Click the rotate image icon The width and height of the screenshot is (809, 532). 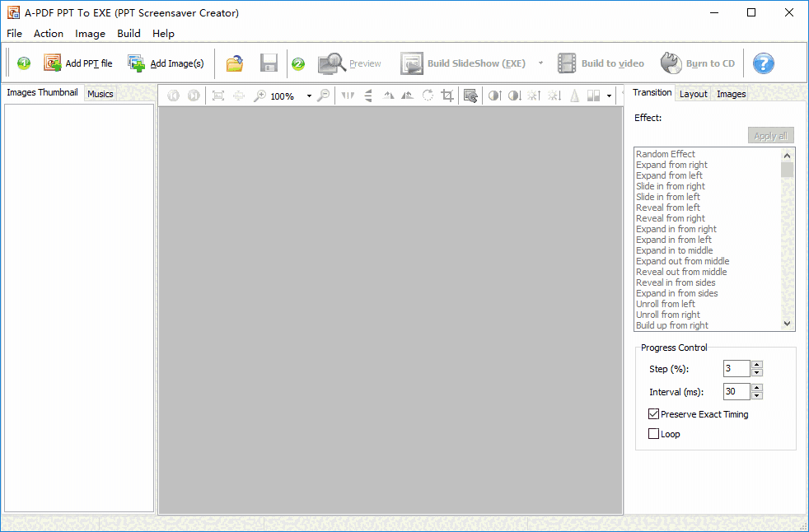click(x=428, y=96)
